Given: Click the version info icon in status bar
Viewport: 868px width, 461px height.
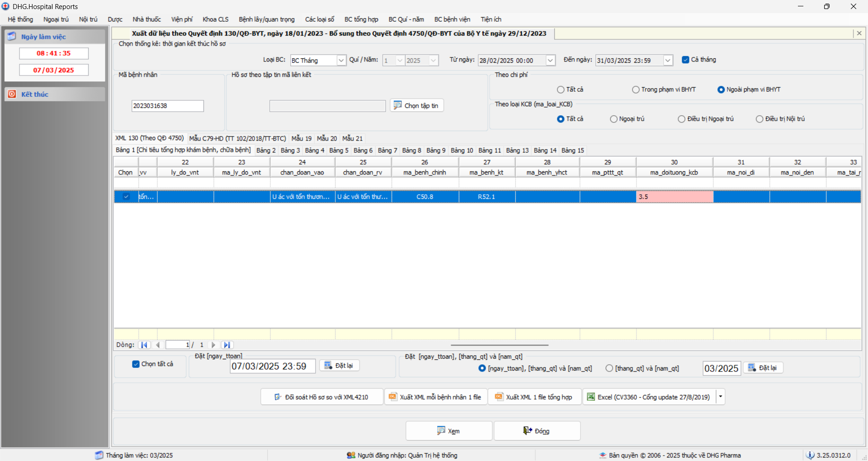Looking at the screenshot, I should coord(810,455).
